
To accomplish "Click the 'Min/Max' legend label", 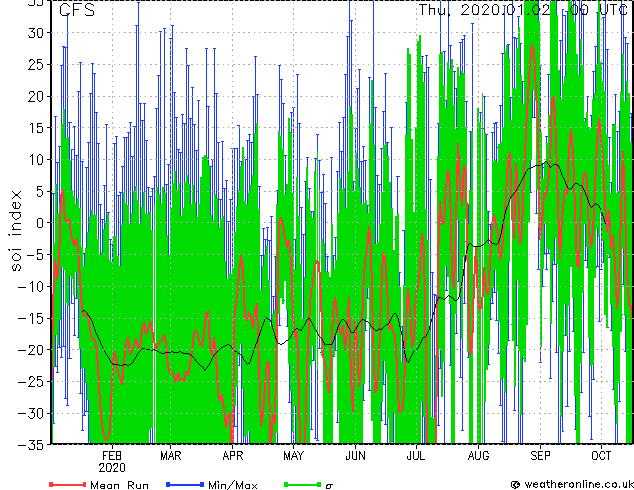I will 232,485.
